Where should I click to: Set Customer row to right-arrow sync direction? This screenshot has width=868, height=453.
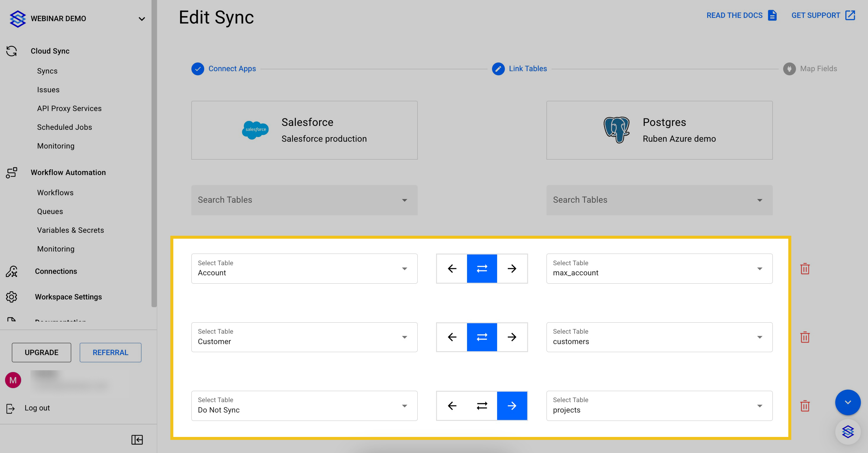tap(512, 337)
